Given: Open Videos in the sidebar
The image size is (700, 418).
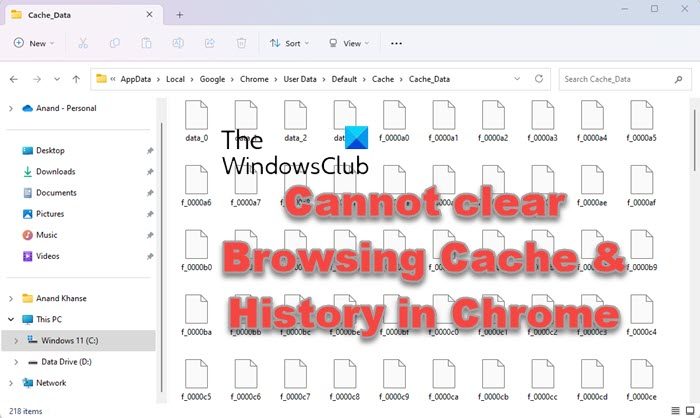Looking at the screenshot, I should tap(47, 256).
